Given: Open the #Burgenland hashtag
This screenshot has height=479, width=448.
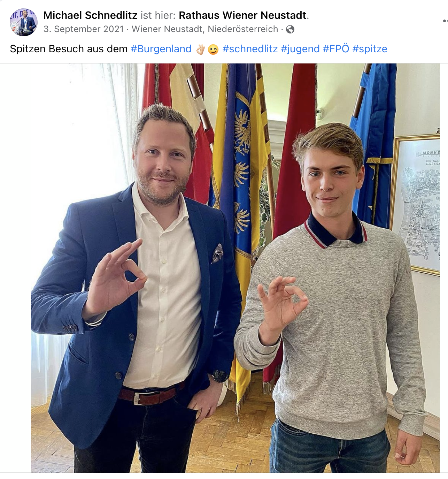Looking at the screenshot, I should pos(161,49).
